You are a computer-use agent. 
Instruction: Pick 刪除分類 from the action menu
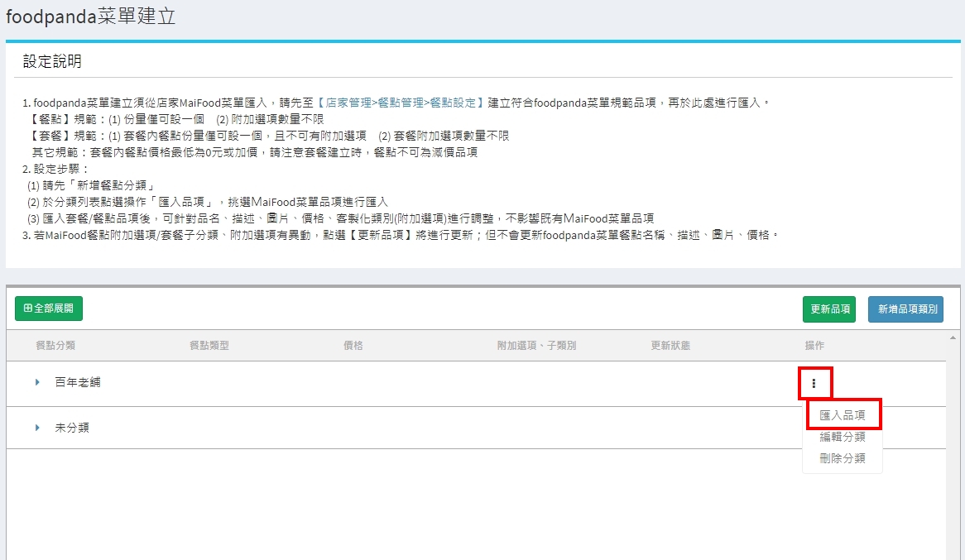pos(842,458)
